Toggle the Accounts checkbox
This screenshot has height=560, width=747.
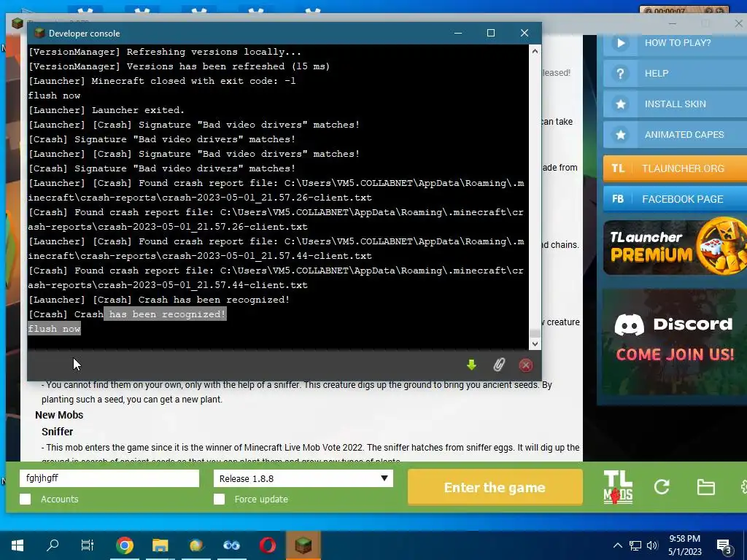26,499
